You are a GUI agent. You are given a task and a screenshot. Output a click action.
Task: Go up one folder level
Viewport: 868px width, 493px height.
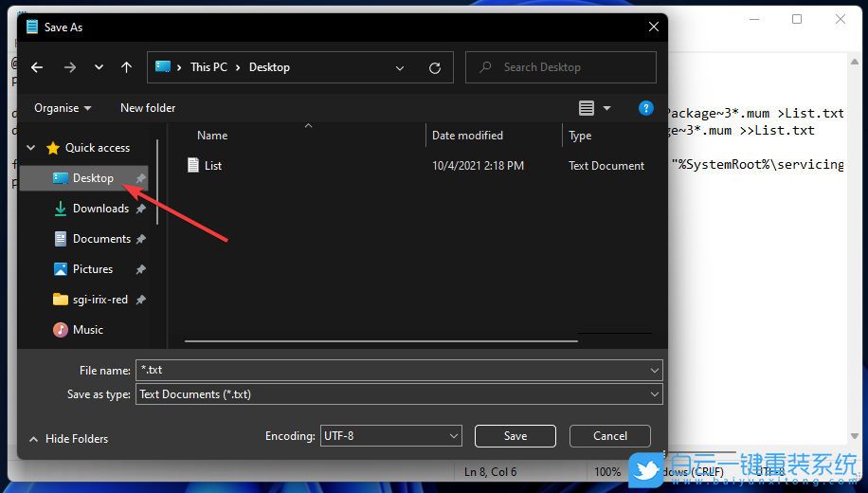tap(126, 67)
